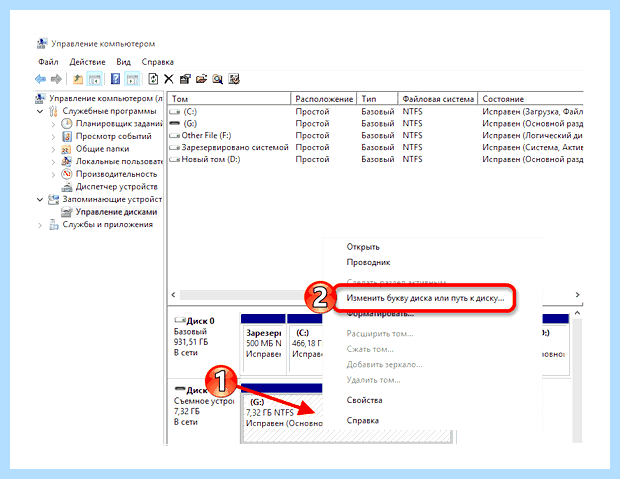Click the Локальные пользователи users icon
Screen dimensions: 620x479
(66, 161)
